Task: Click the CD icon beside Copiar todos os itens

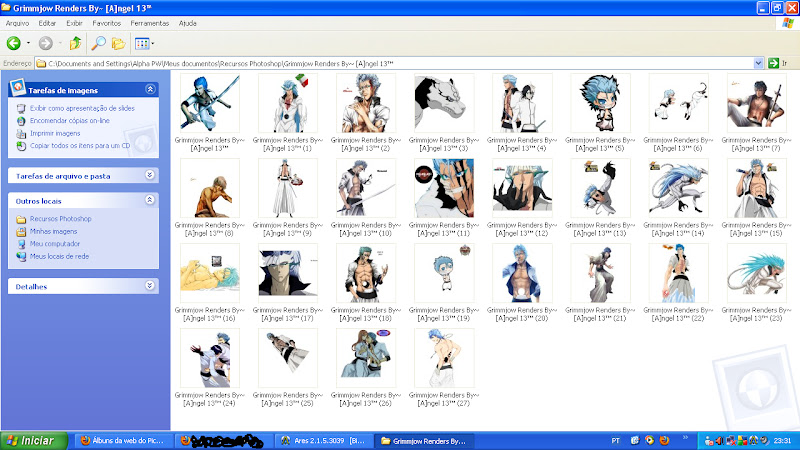Action: (21, 146)
